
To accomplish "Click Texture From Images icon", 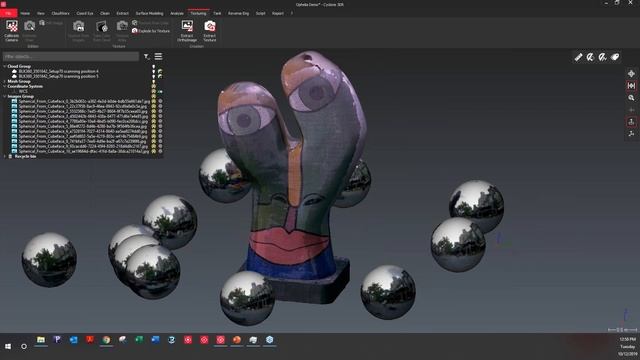I will 78,26.
